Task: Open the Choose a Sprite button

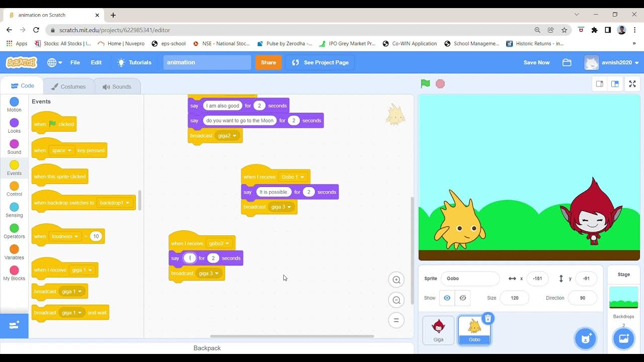Action: point(586,338)
